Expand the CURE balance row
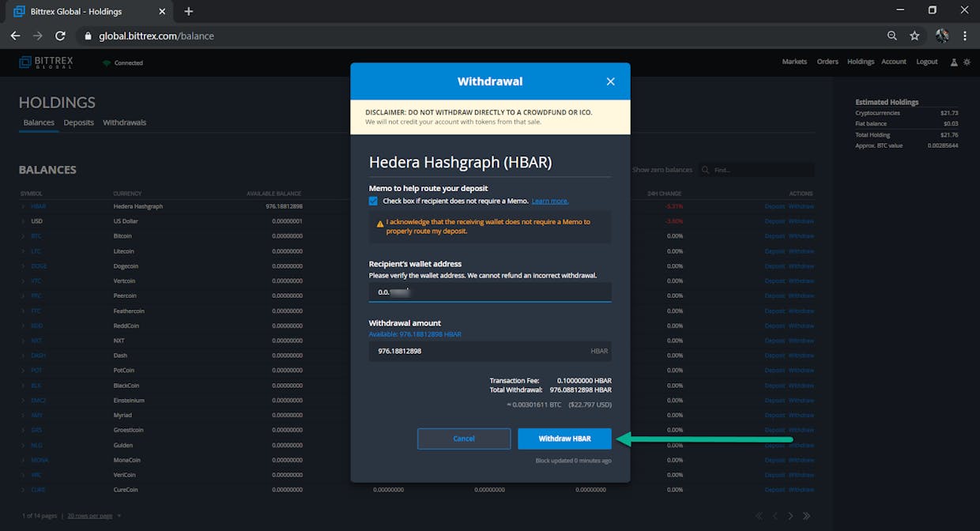This screenshot has height=531, width=980. coord(23,490)
